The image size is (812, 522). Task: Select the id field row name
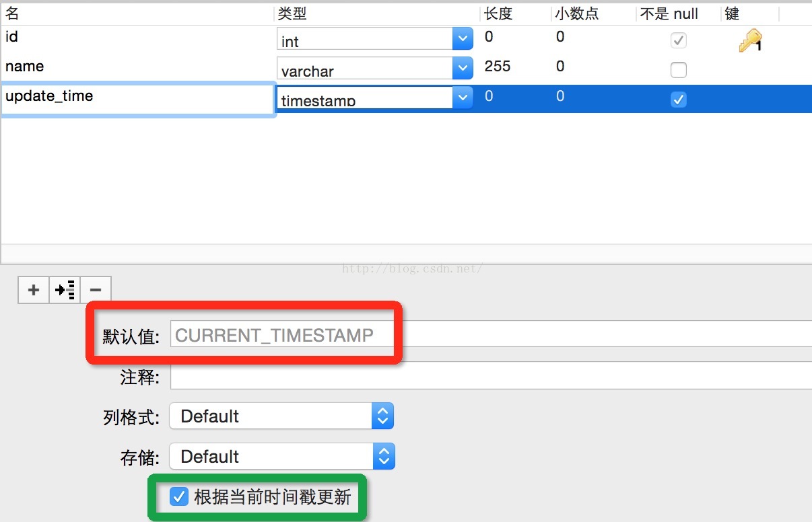pos(11,37)
